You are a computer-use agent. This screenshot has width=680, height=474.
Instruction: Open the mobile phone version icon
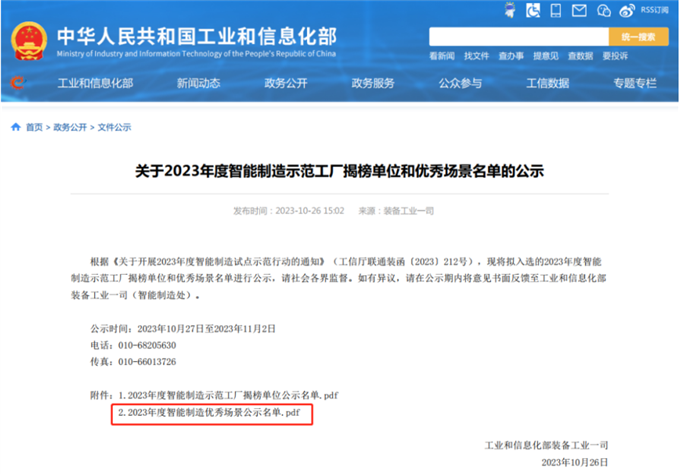pos(556,10)
